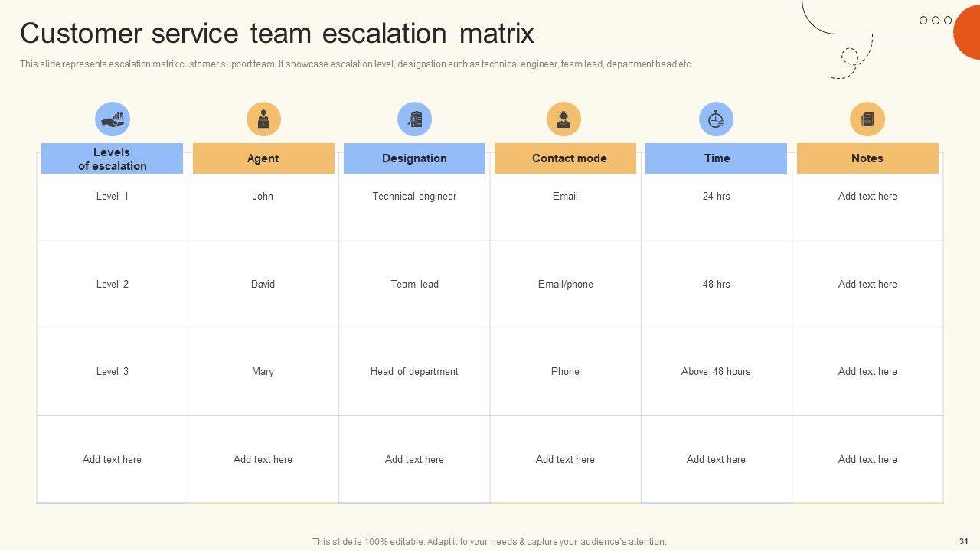The image size is (980, 551).
Task: Click the slide title text
Action: [x=277, y=34]
